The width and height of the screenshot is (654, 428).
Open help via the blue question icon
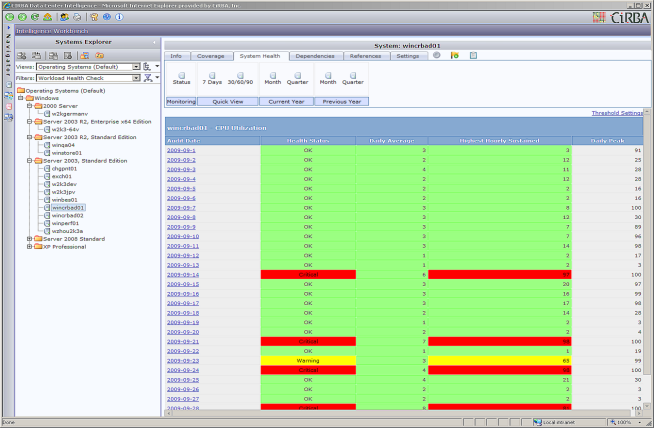(107, 17)
